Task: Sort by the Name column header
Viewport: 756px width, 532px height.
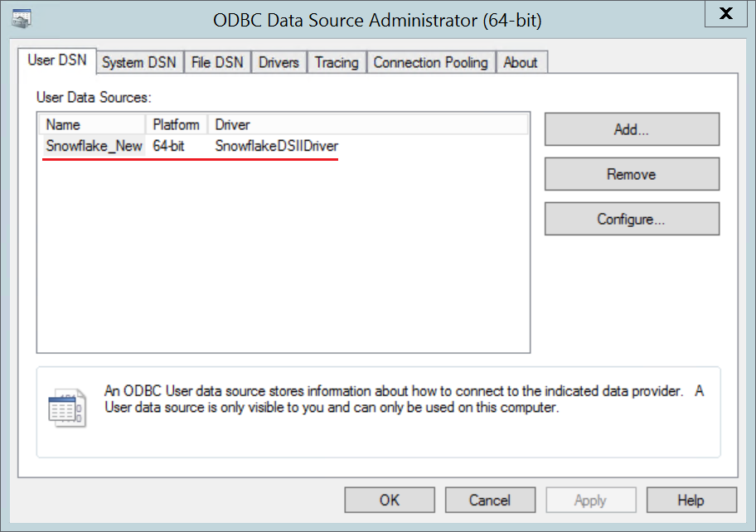Action: click(x=93, y=124)
